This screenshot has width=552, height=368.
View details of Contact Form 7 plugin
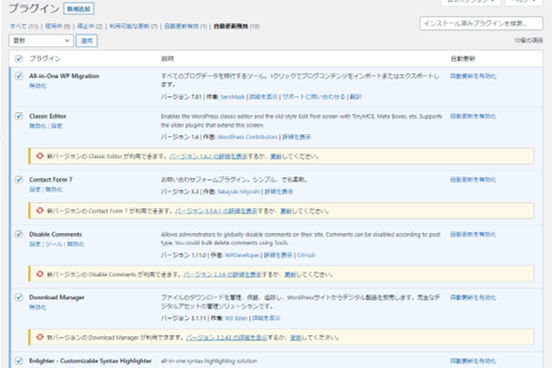coord(279,191)
